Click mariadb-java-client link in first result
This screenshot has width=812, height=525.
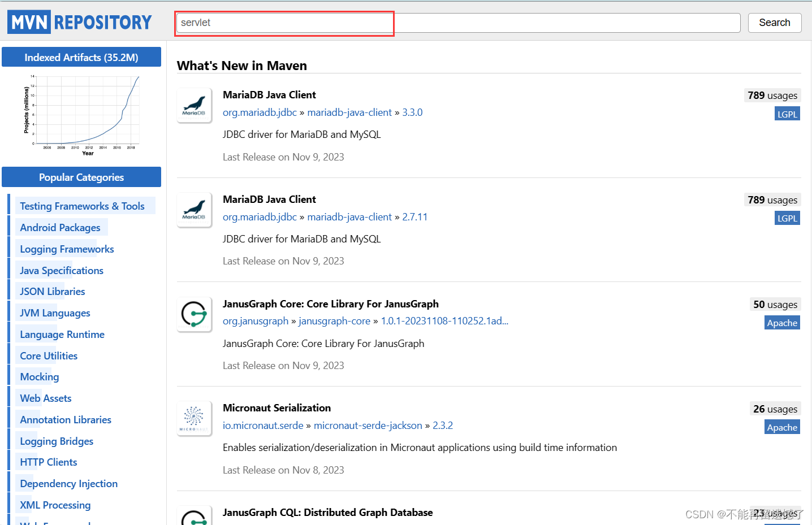349,112
